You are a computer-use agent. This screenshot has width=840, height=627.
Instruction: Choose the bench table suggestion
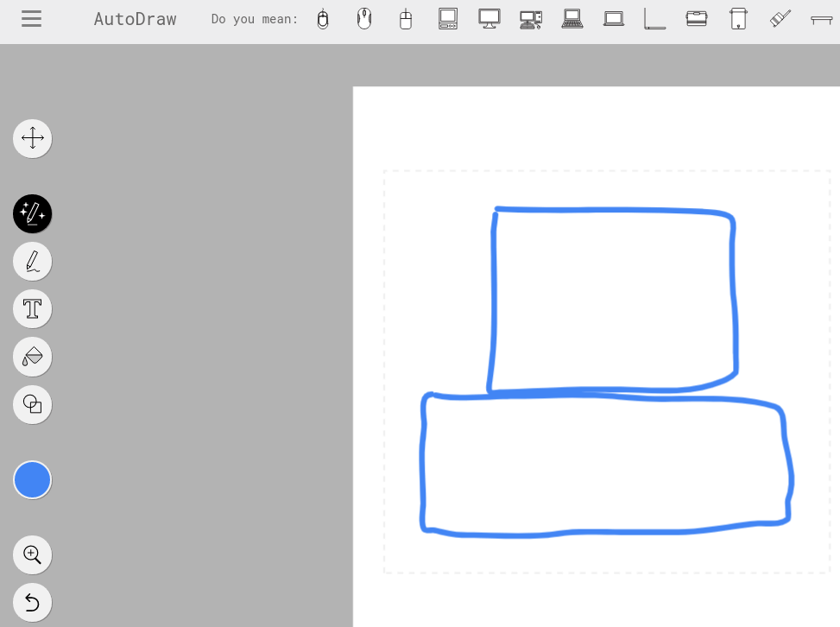[821, 20]
